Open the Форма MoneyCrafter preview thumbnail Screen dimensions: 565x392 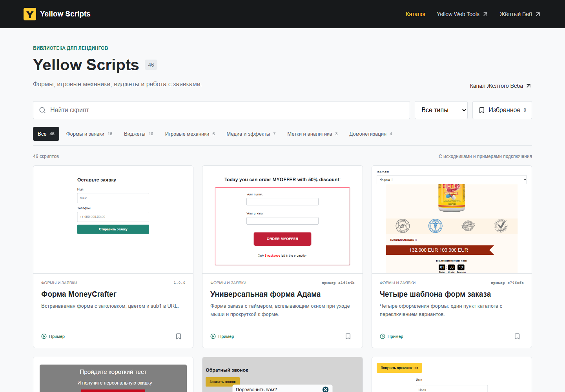[x=113, y=220]
